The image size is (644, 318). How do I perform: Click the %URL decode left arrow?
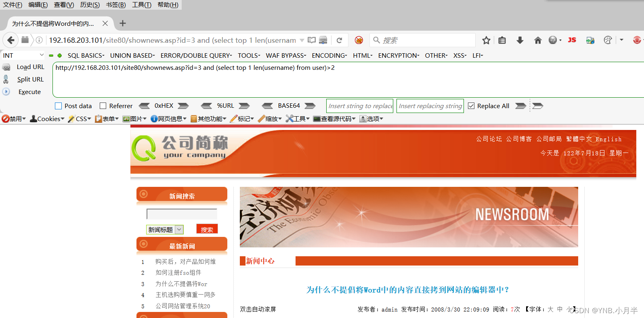206,106
